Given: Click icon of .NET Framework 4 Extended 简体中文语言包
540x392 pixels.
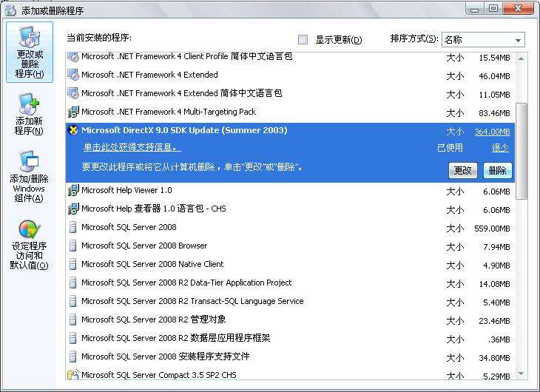Looking at the screenshot, I should [73, 93].
